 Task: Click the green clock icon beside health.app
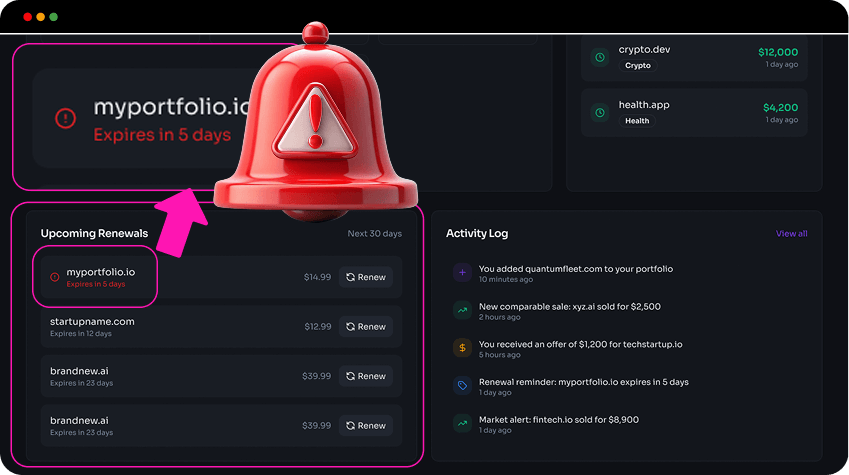coord(600,113)
